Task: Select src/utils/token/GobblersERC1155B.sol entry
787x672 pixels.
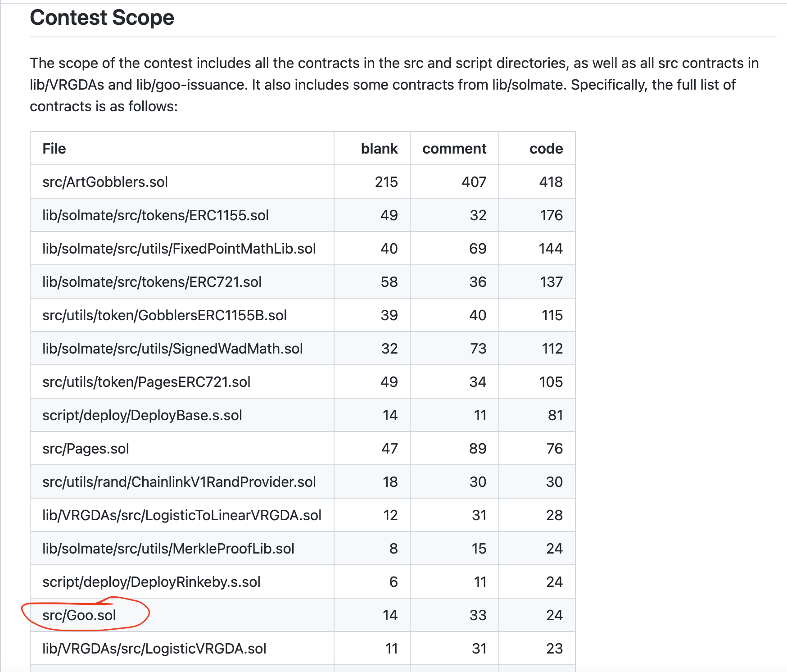Action: point(165,315)
